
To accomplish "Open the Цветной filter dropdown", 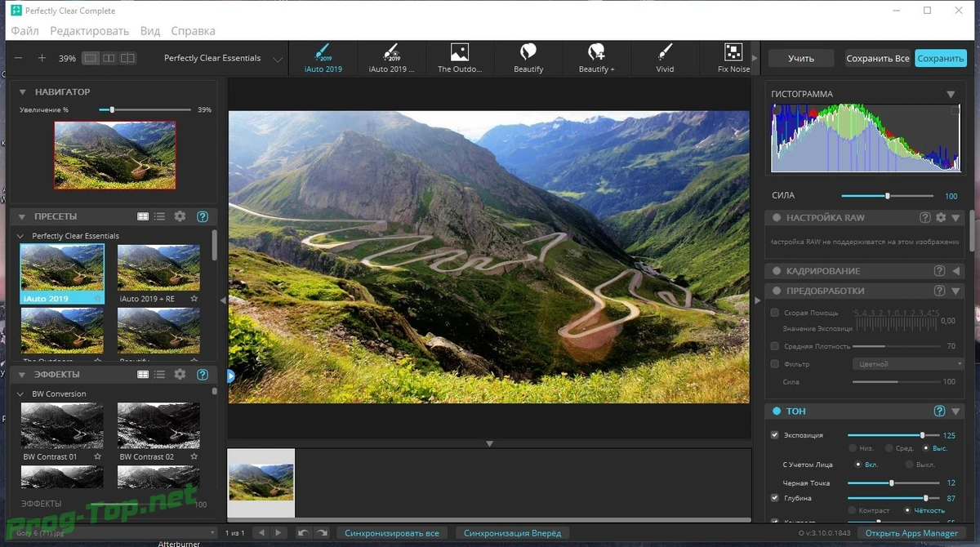I will point(907,364).
